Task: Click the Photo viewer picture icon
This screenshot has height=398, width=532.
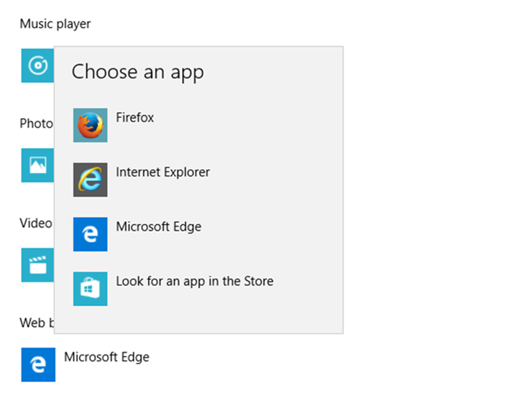Action: 37,165
